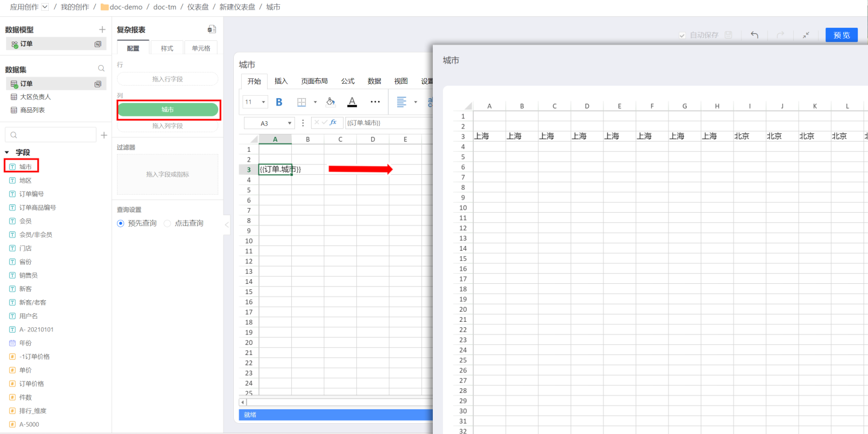Apply bold formatting in the spreadsheet toolbar
The height and width of the screenshot is (434, 868).
[279, 102]
